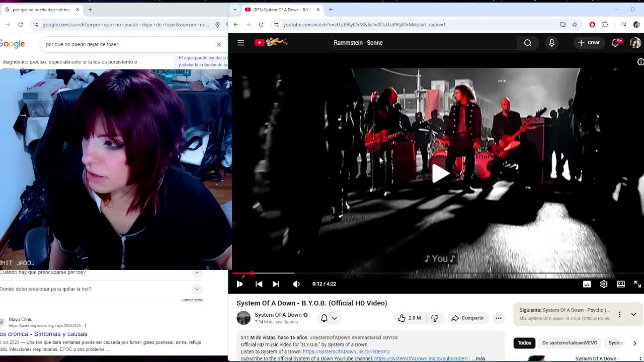This screenshot has width=644, height=362.
Task: Open Mayo Clinic Síntomas y causas result
Action: 43,334
